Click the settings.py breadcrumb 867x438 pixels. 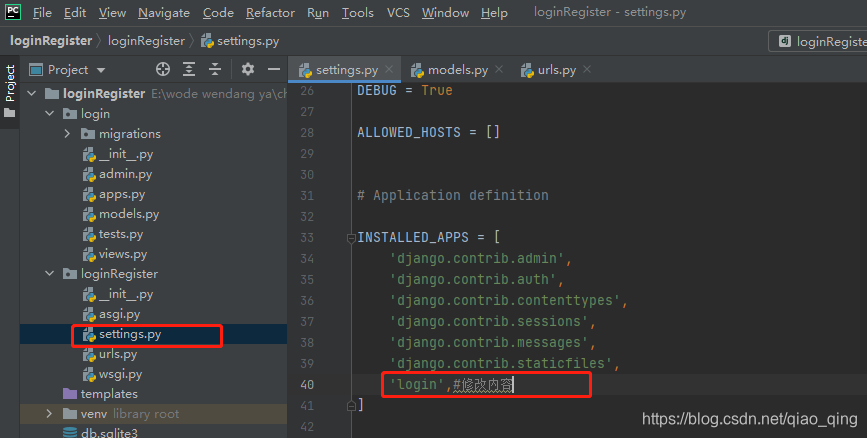(x=241, y=41)
